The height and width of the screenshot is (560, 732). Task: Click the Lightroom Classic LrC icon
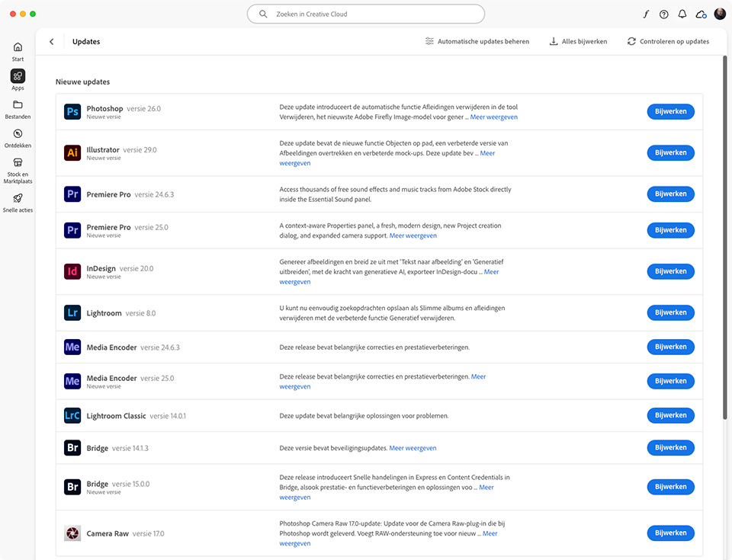[x=72, y=415]
